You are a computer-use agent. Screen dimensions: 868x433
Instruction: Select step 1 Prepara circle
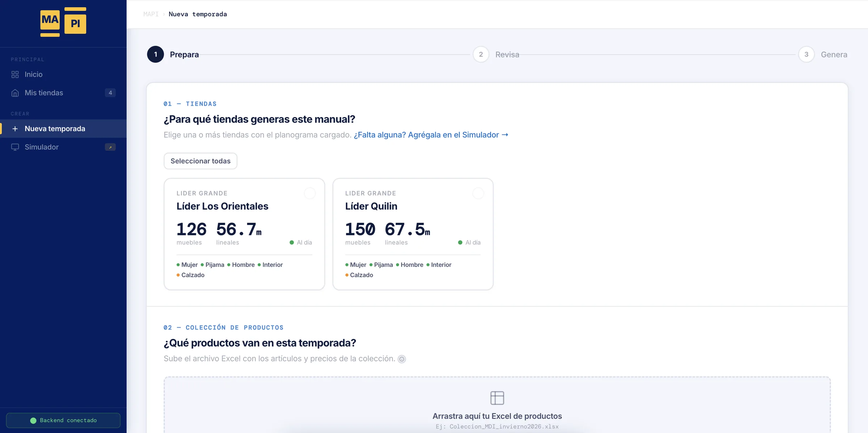[x=156, y=54]
